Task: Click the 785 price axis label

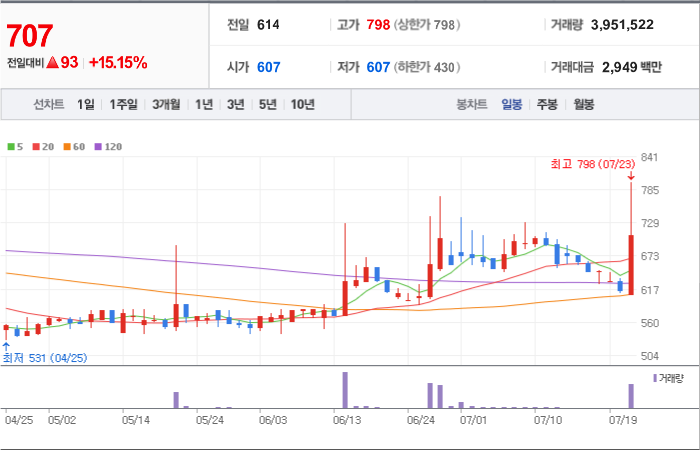Action: click(650, 190)
